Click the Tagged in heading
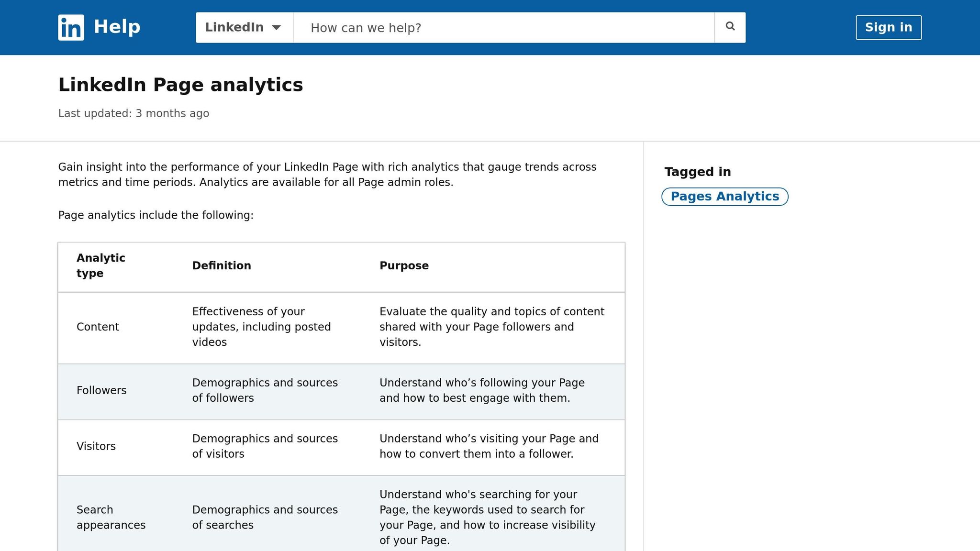This screenshot has width=980, height=551. [x=697, y=172]
